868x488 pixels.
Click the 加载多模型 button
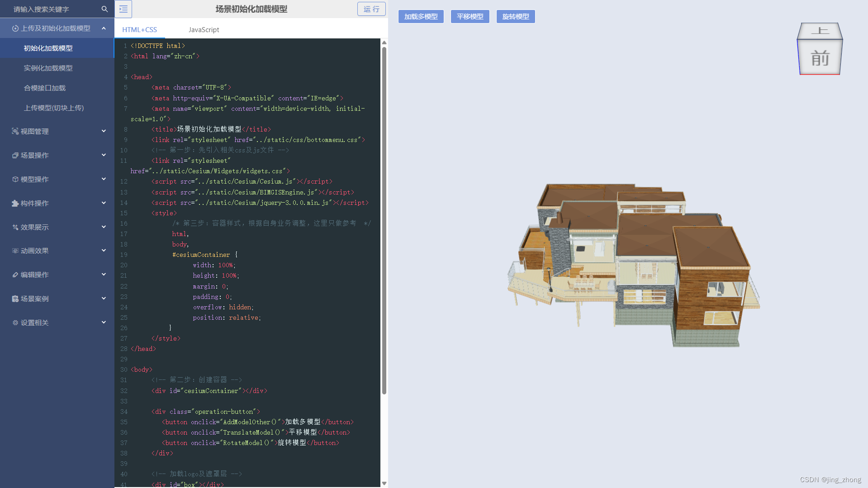[421, 17]
